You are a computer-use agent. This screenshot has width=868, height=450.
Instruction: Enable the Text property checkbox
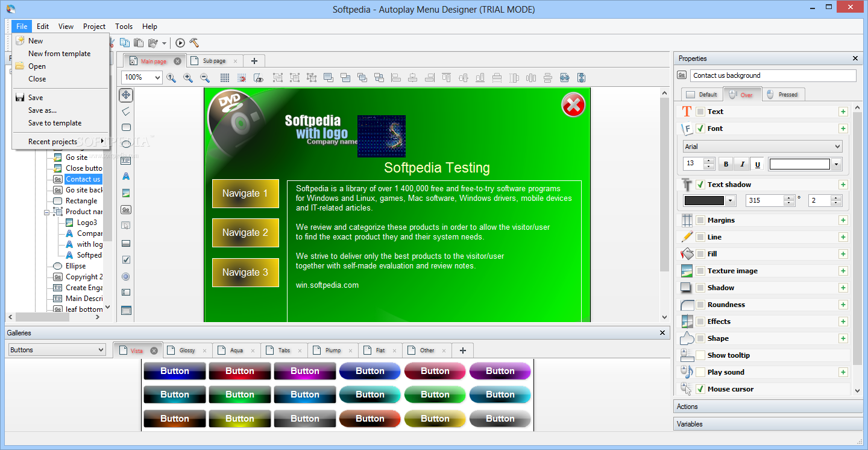pyautogui.click(x=700, y=112)
